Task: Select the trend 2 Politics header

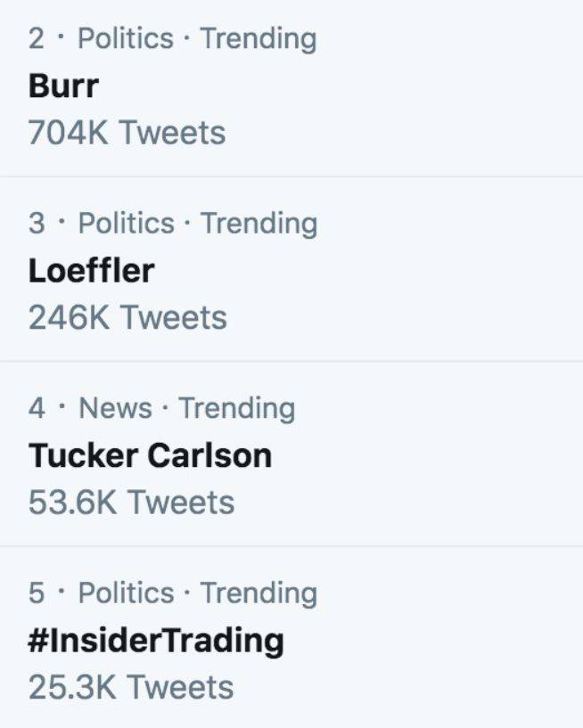Action: coord(173,39)
